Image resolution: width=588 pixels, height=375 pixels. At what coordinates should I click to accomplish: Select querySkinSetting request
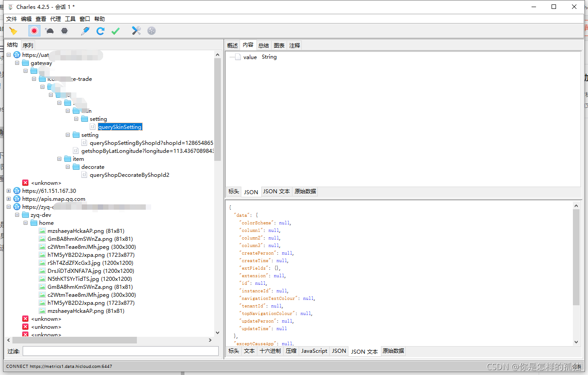coord(120,127)
